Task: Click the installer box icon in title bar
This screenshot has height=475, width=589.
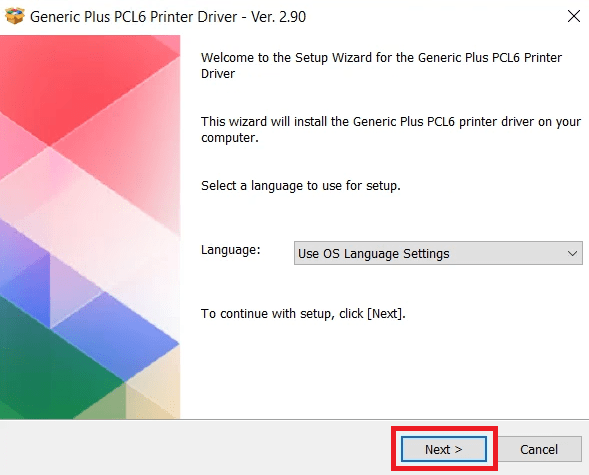Action: pyautogui.click(x=15, y=16)
